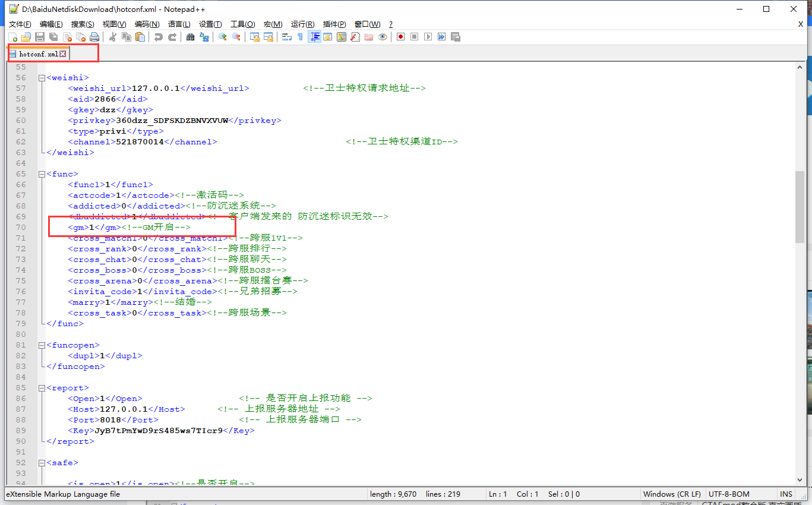Click the INS insert mode indicator

pos(786,494)
